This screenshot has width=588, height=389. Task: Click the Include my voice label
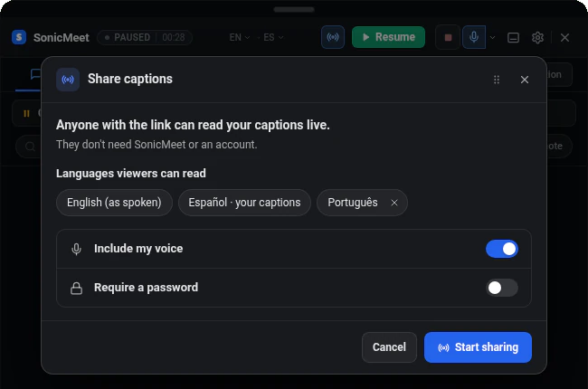(x=138, y=249)
